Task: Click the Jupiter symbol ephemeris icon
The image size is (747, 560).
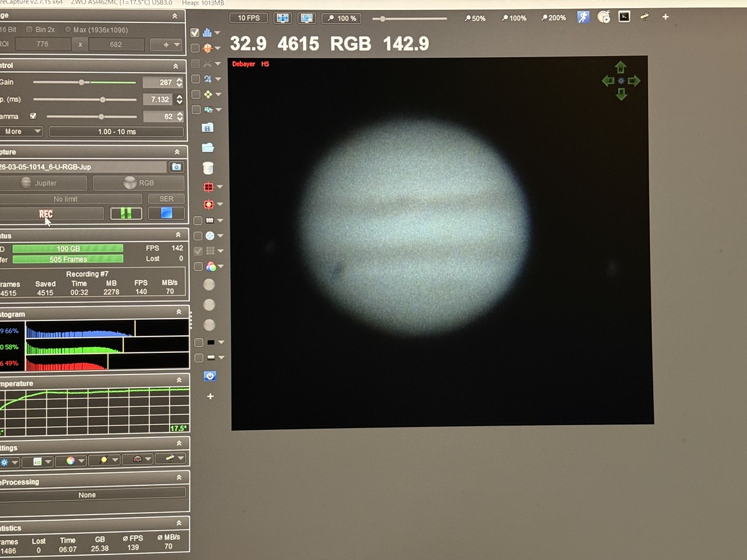Action: click(208, 79)
